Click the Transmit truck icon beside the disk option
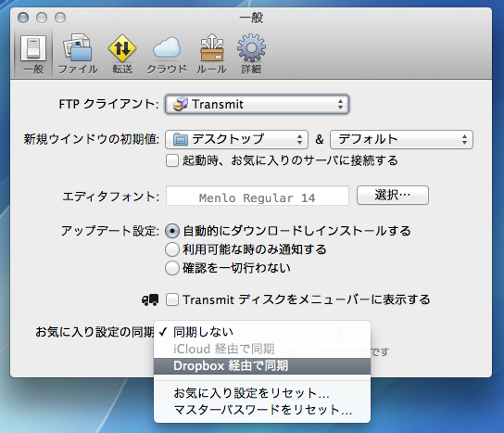This screenshot has width=504, height=433. click(150, 299)
